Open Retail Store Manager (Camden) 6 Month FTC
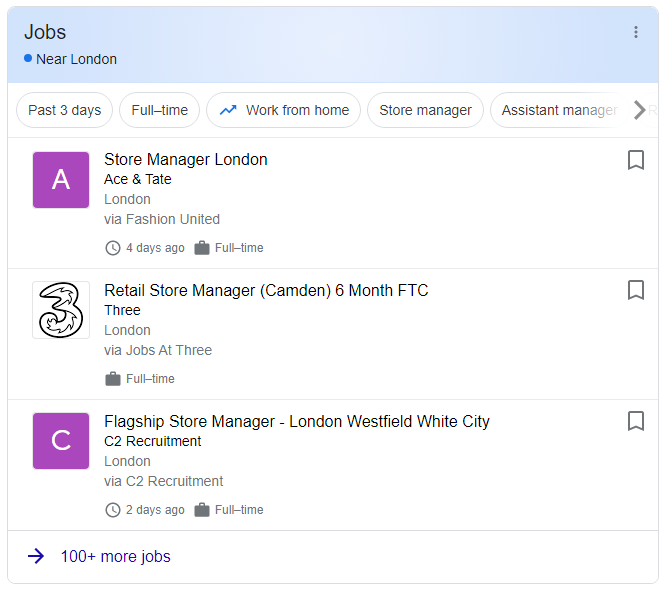Viewport: 665px width, 590px height. pos(266,291)
